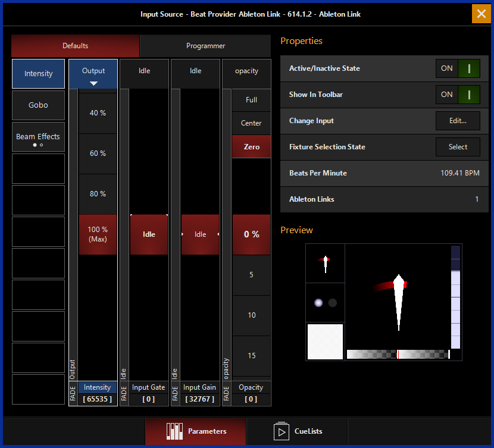Click the horizontal gradient bar in Preview
Viewport: 494px width, 448px height.
tap(398, 354)
